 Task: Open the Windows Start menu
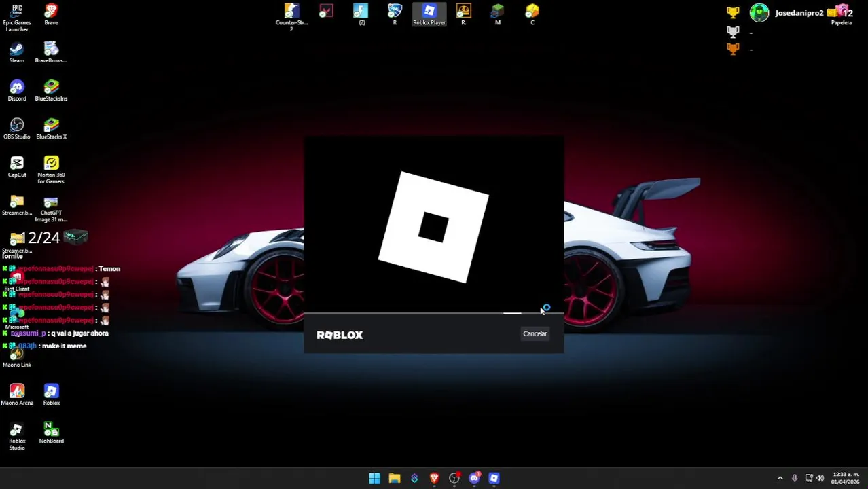pos(374,478)
